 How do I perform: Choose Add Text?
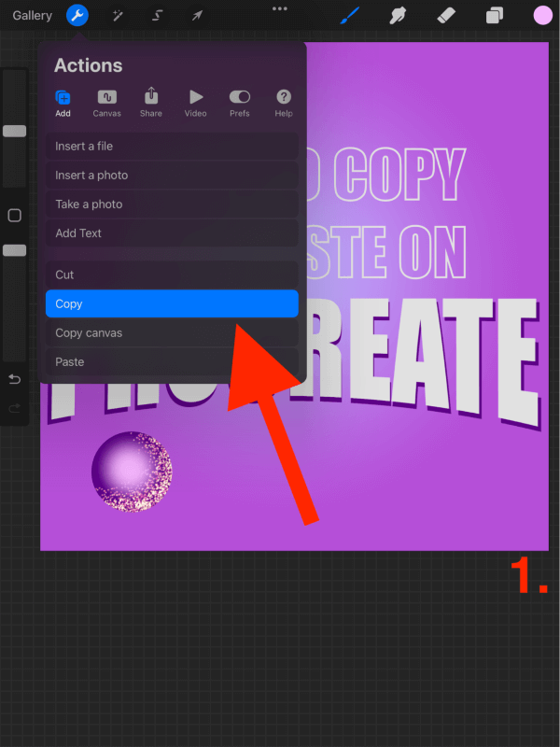coord(172,233)
